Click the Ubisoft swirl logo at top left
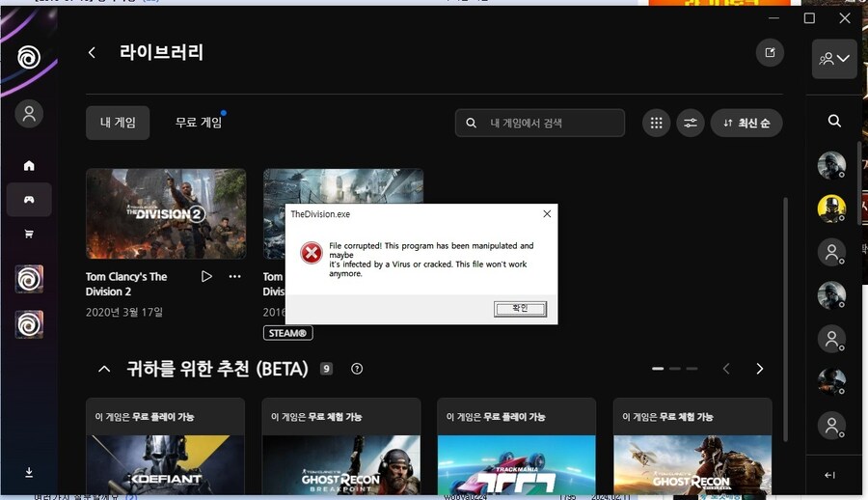868x500 pixels. [x=29, y=57]
